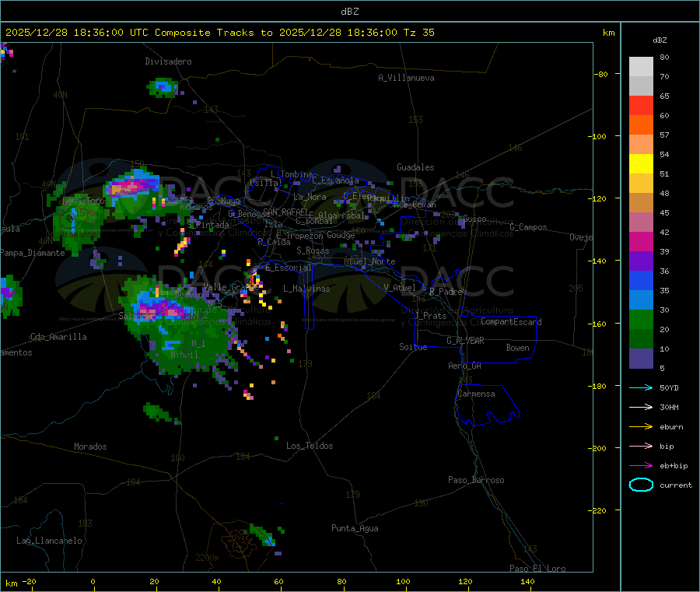Click the E_Escorial map label
This screenshot has height=592, width=700.
pos(289,268)
